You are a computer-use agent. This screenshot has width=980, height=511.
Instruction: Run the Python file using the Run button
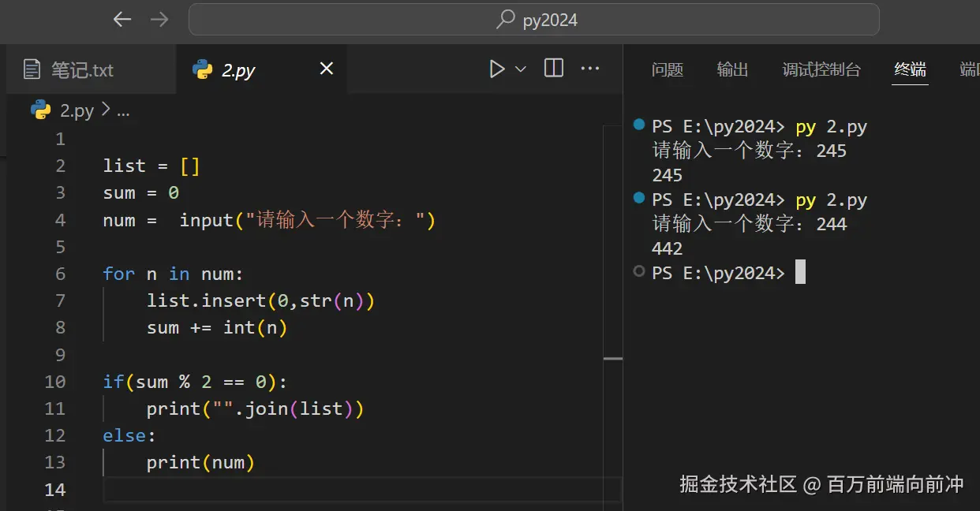tap(496, 69)
